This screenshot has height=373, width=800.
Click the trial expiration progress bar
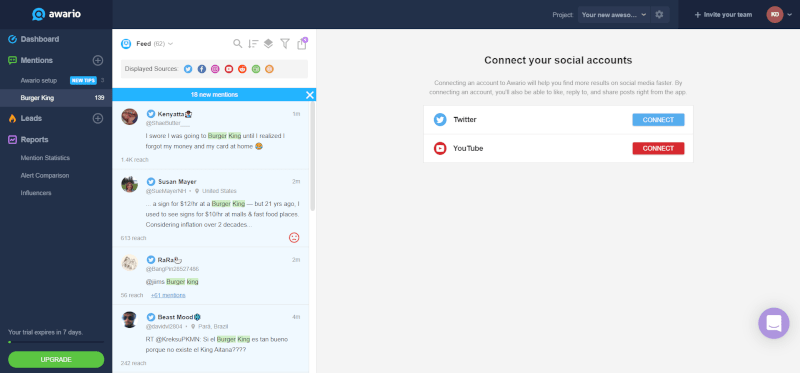(56, 342)
